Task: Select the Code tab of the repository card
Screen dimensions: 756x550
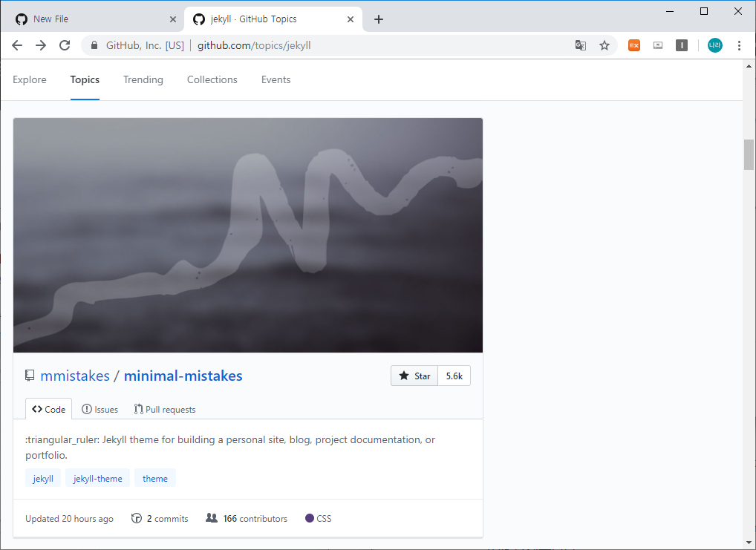Action: (49, 409)
